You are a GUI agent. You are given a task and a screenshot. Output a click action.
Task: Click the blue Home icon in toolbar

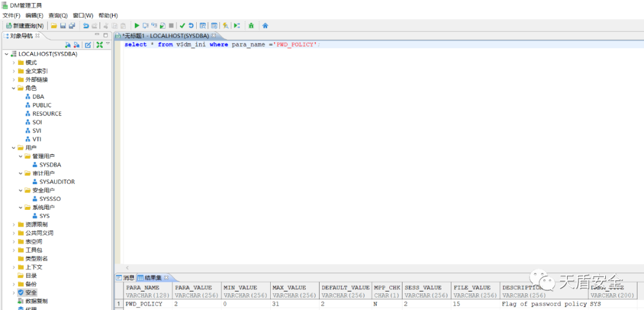click(x=265, y=26)
